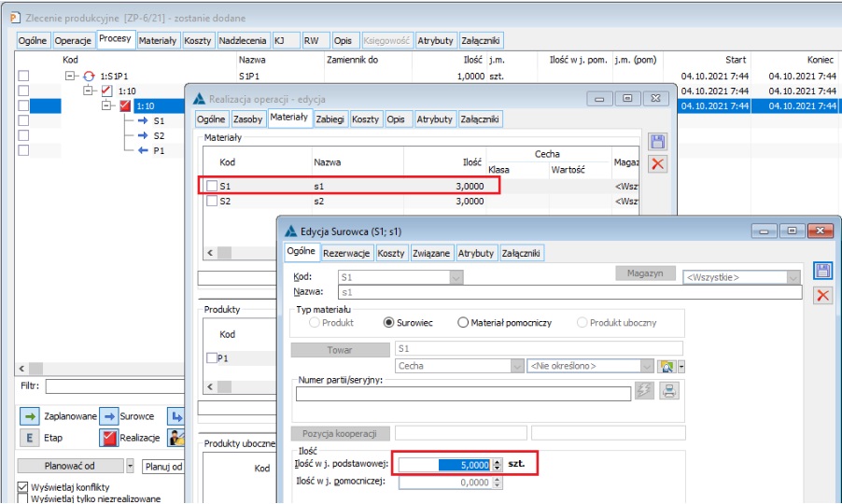Tick the S2 material row checkbox
The height and width of the screenshot is (504, 842).
(x=212, y=201)
